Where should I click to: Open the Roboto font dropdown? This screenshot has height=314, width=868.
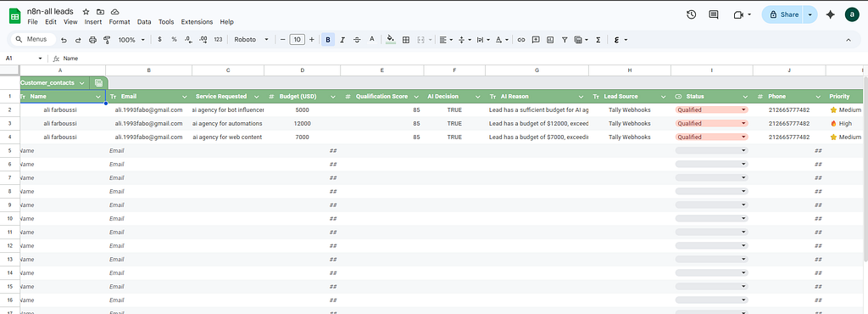coord(251,40)
